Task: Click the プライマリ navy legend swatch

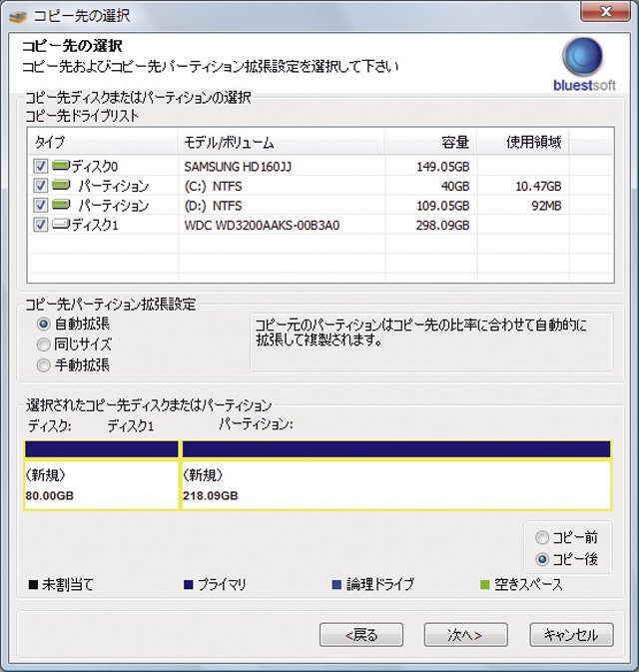Action: pyautogui.click(x=188, y=584)
